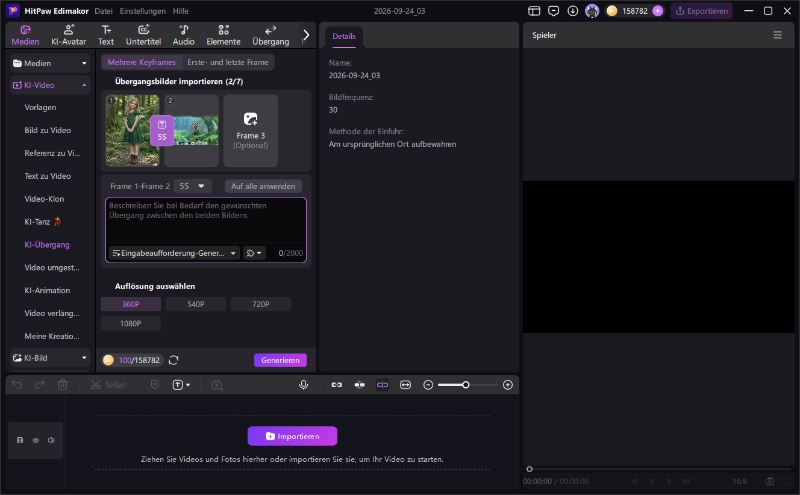Open the Audio tab
The width and height of the screenshot is (800, 495).
click(x=183, y=35)
